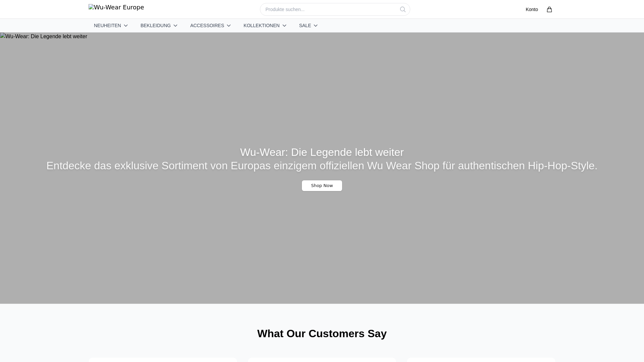644x362 pixels.
Task: Click the 'What Our Customers Say' heading
Action: click(x=322, y=334)
